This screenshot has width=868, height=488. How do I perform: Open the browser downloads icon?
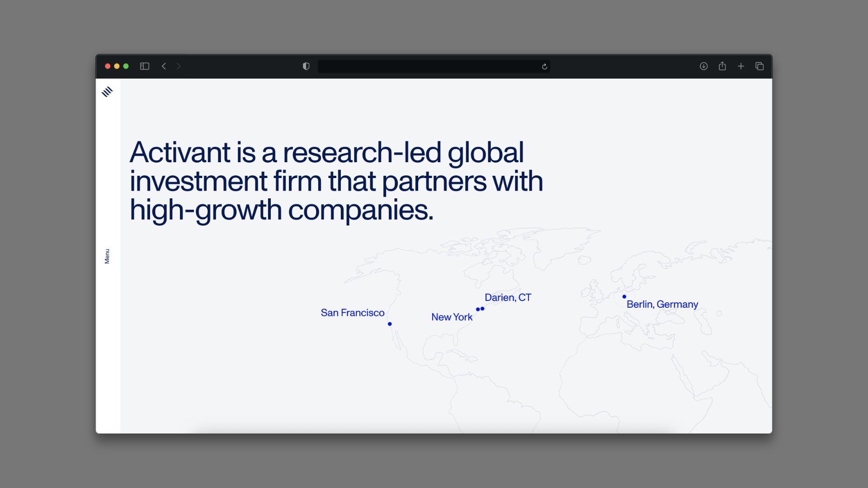coord(703,66)
